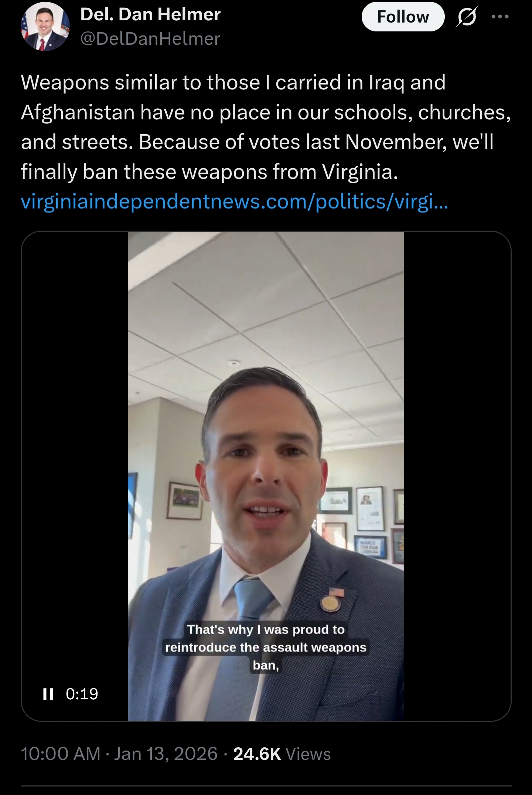Image resolution: width=532 pixels, height=795 pixels.
Task: Pause the playing video
Action: [x=48, y=694]
